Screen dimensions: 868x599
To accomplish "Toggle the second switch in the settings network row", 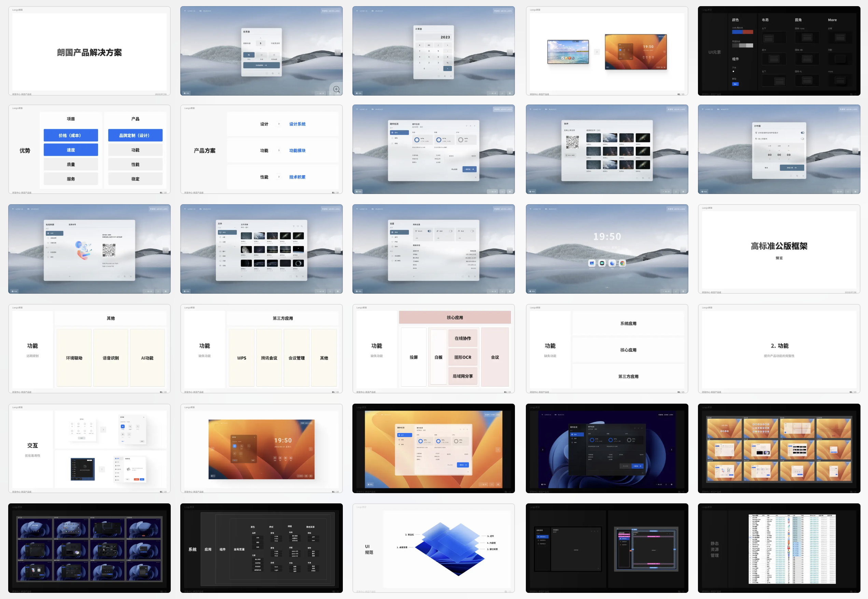I will (x=450, y=231).
